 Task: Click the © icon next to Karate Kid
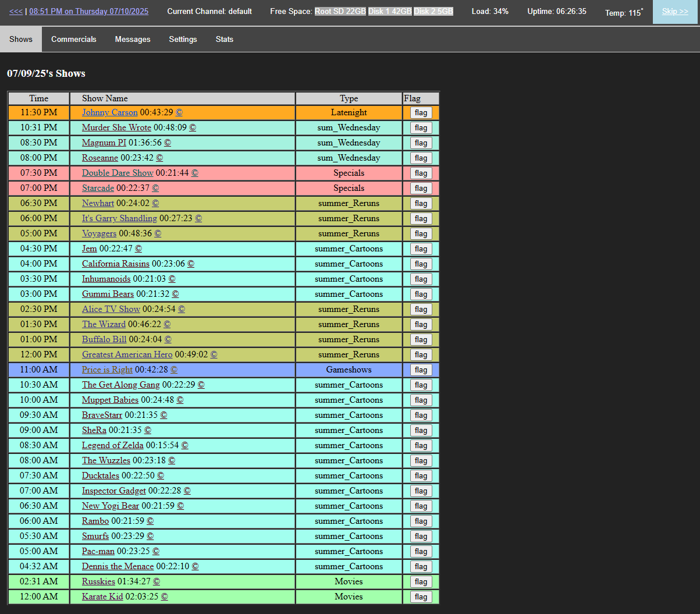[x=165, y=597]
